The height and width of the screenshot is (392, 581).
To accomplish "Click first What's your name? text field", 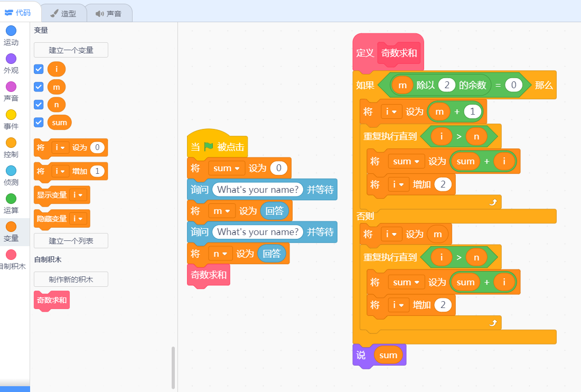I will click(258, 190).
